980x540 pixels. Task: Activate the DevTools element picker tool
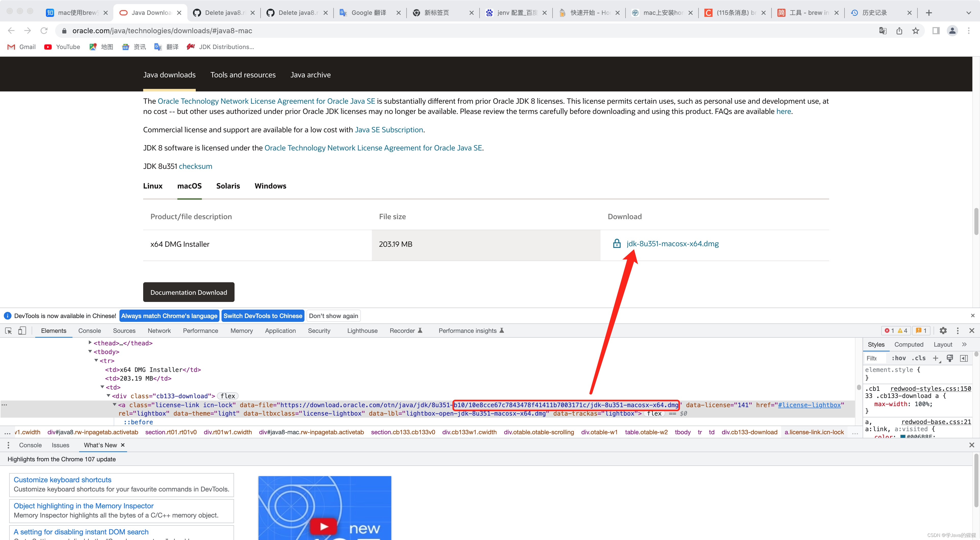pyautogui.click(x=8, y=331)
